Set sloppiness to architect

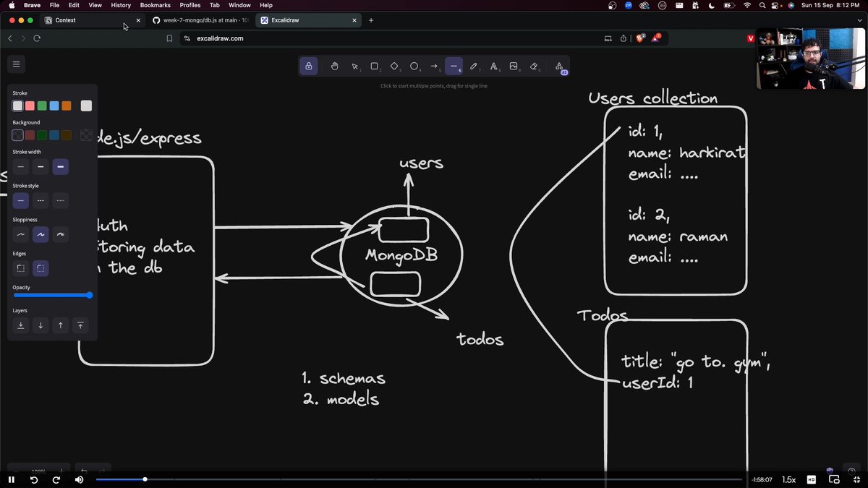point(21,234)
